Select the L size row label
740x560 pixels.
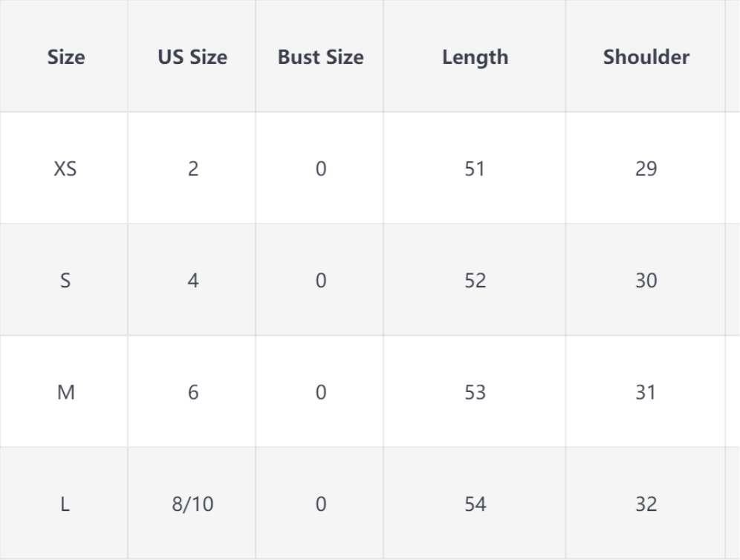[66, 504]
